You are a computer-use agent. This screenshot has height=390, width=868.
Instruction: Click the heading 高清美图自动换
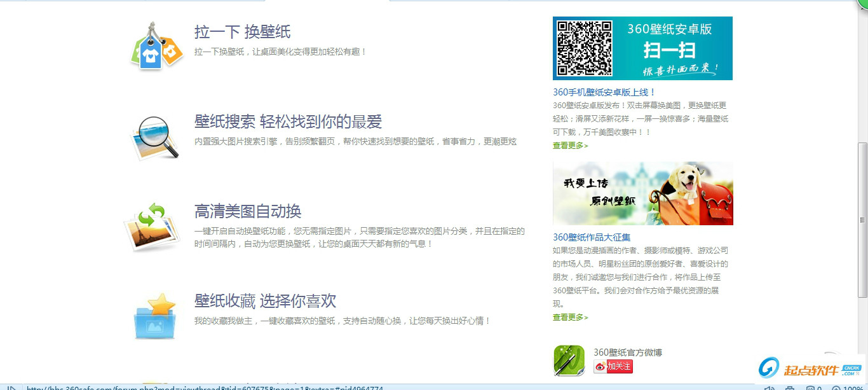click(248, 211)
